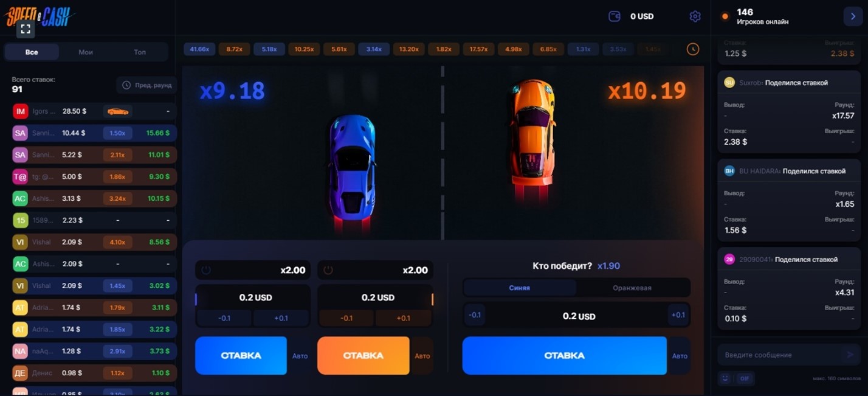The height and width of the screenshot is (396, 868).
Task: Enable Авто for the blue bet
Action: pos(300,356)
